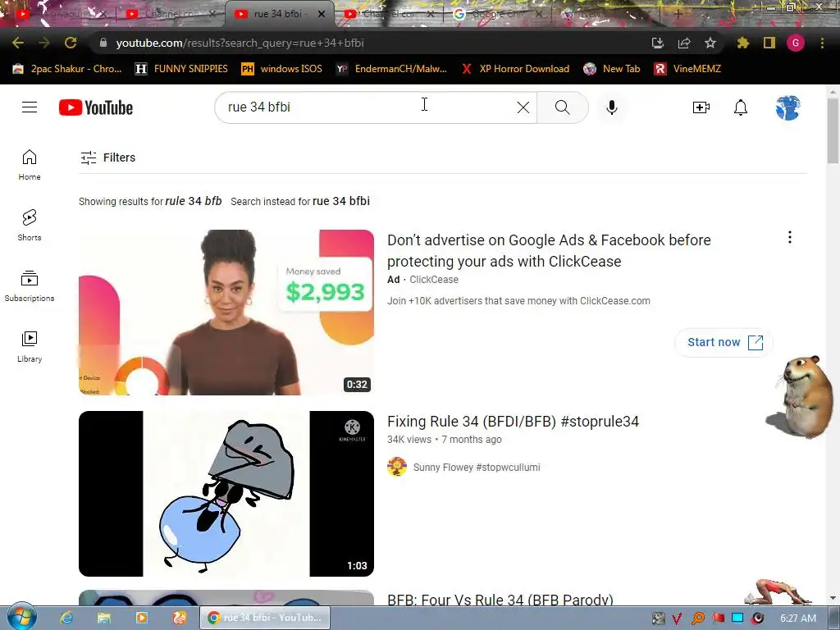Open Subscriptions in the sidebar

[30, 286]
